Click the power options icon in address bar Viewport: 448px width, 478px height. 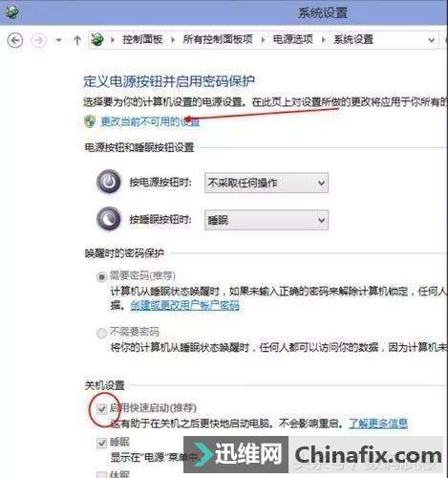[97, 39]
